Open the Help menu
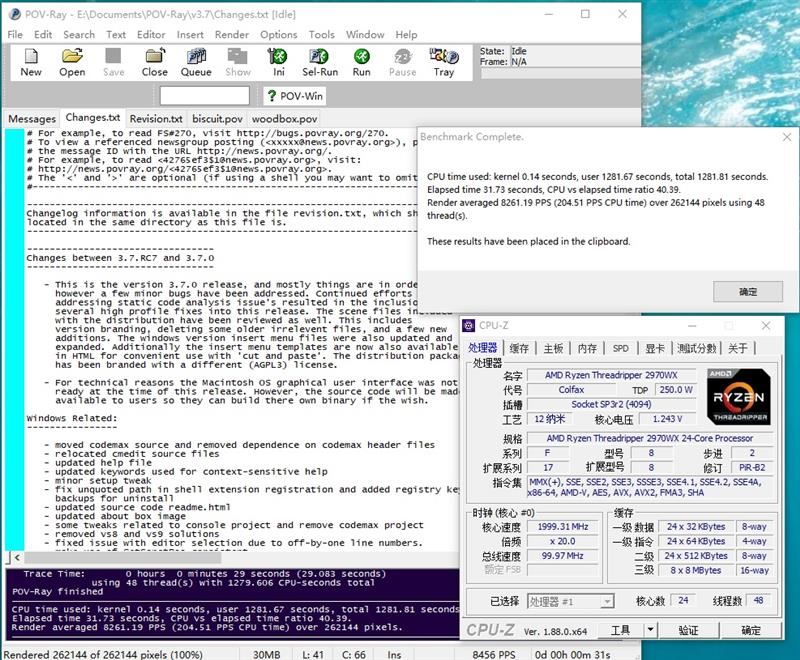This screenshot has height=660, width=800. pos(406,35)
